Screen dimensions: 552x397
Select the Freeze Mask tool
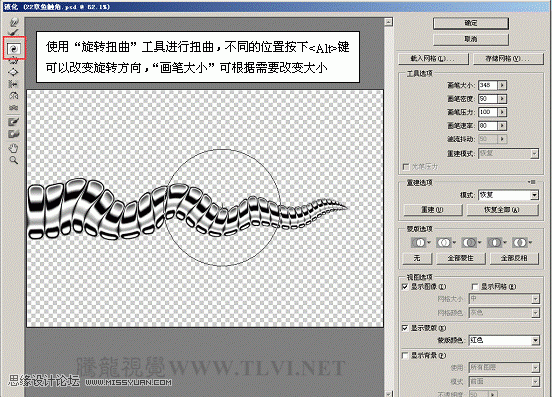tap(14, 122)
